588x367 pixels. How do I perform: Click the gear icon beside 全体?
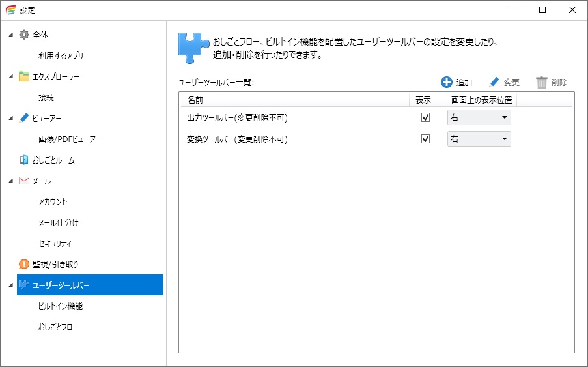tap(24, 35)
